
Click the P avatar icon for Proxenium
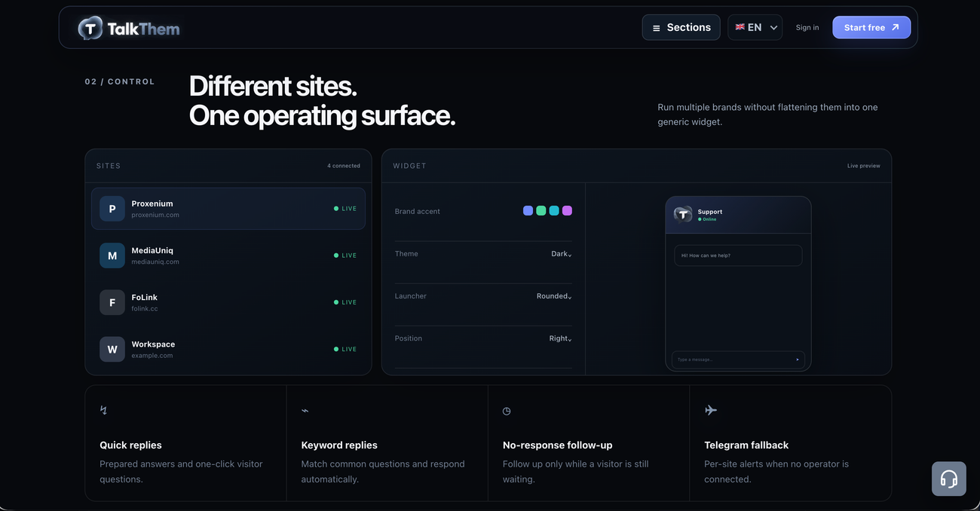click(112, 209)
